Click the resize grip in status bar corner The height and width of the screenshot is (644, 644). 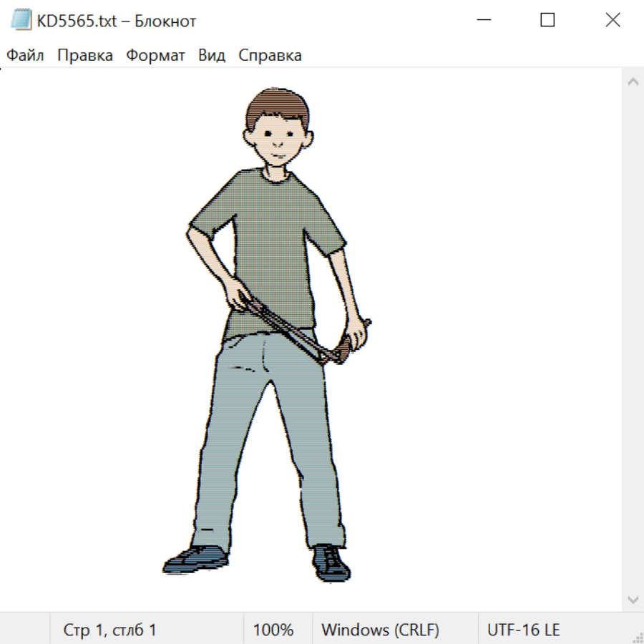coord(637,637)
